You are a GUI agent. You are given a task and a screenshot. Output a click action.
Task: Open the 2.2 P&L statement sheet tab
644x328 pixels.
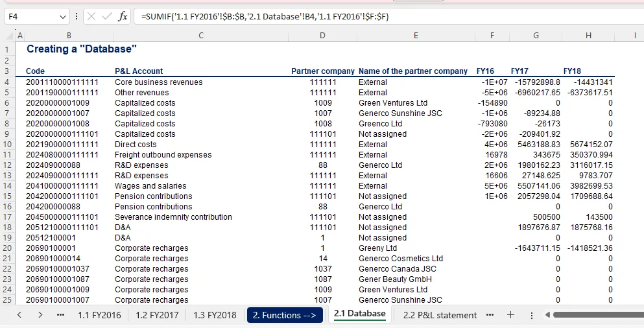point(440,315)
